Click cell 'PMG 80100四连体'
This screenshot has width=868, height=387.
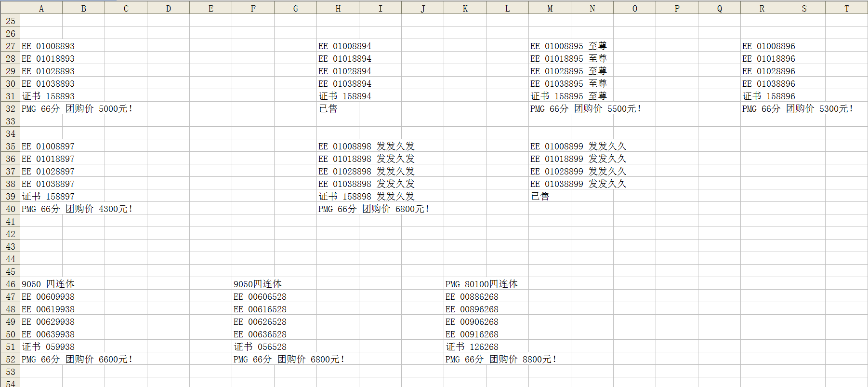click(x=482, y=284)
